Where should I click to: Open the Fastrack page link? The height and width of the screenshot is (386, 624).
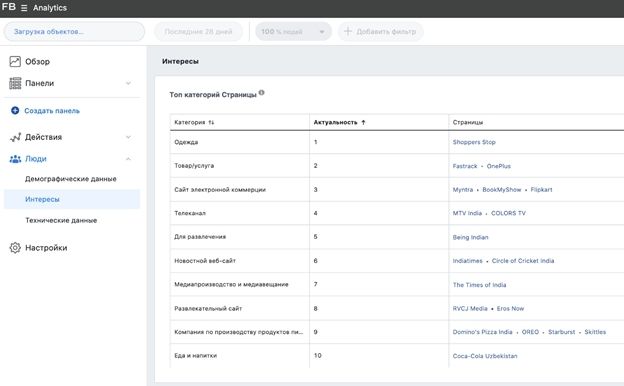465,166
